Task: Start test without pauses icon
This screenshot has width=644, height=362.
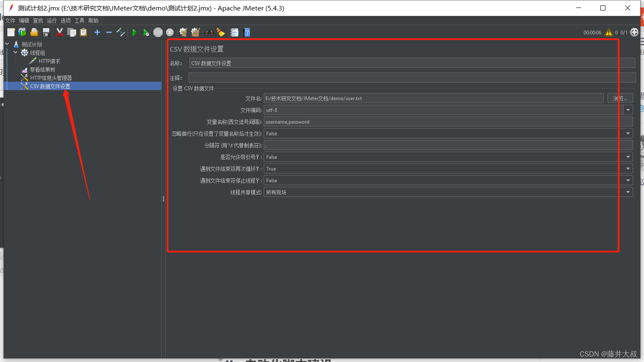Action: coord(146,32)
